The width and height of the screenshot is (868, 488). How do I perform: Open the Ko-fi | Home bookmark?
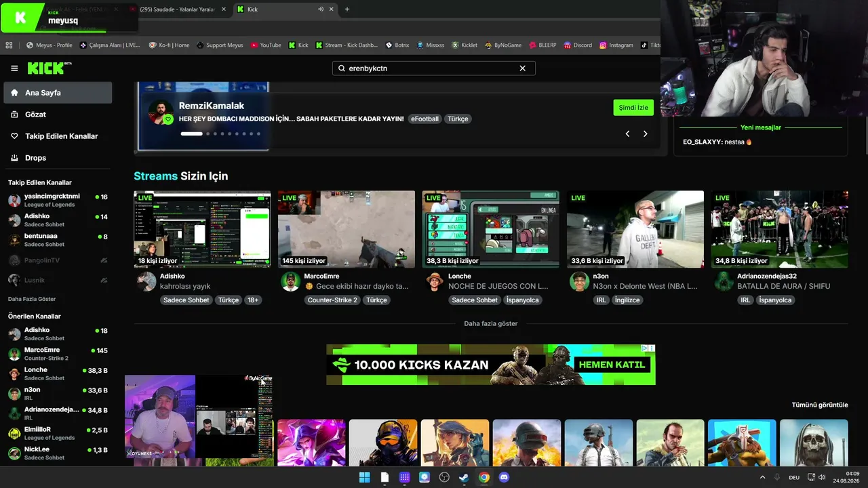coord(168,45)
